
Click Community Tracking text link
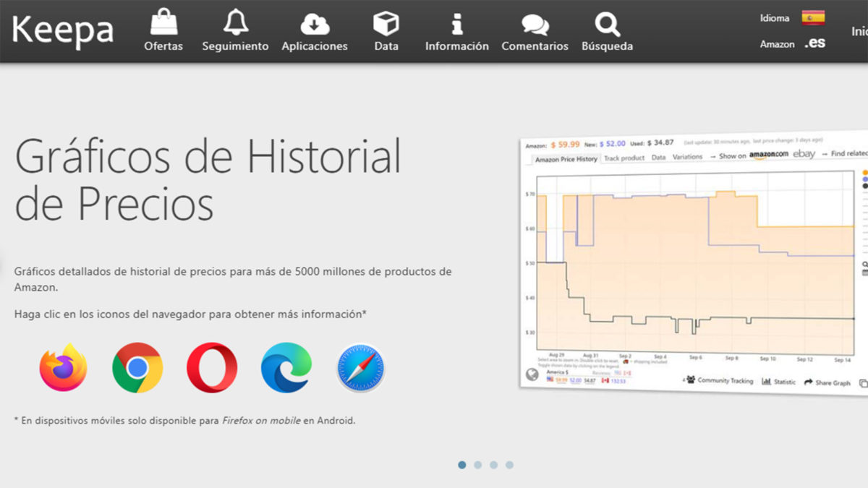coord(726,380)
